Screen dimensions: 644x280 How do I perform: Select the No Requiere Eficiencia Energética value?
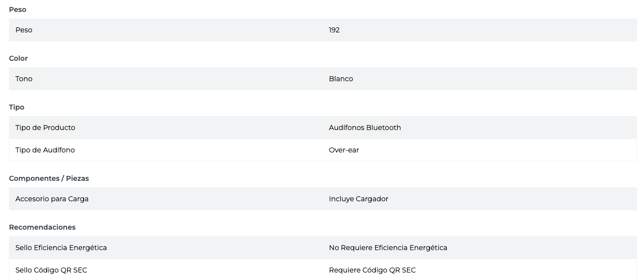pos(388,248)
